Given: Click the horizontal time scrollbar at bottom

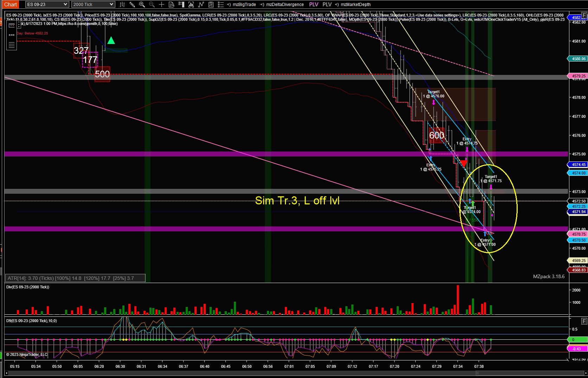Looking at the screenshot, I should coord(294,373).
